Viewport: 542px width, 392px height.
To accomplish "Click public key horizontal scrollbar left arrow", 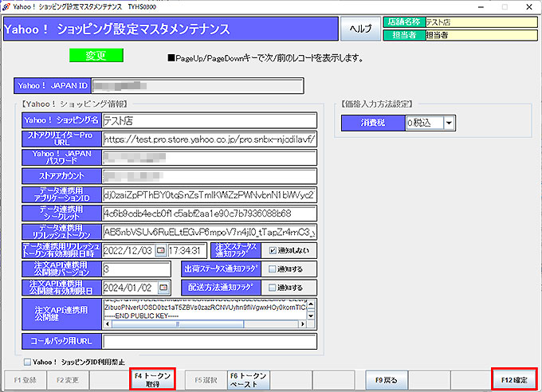I will [x=108, y=324].
